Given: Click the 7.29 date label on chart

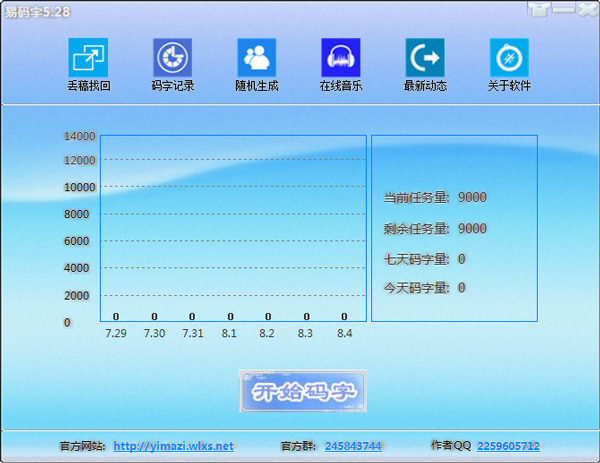Looking at the screenshot, I should [x=116, y=333].
